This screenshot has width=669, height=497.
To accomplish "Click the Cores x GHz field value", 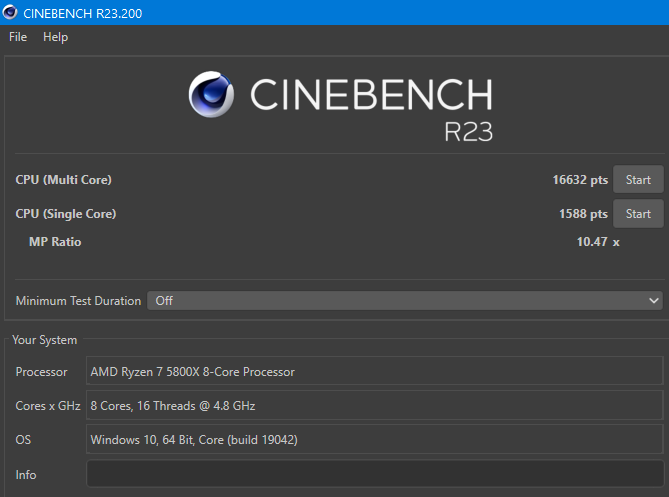I will pos(375,405).
